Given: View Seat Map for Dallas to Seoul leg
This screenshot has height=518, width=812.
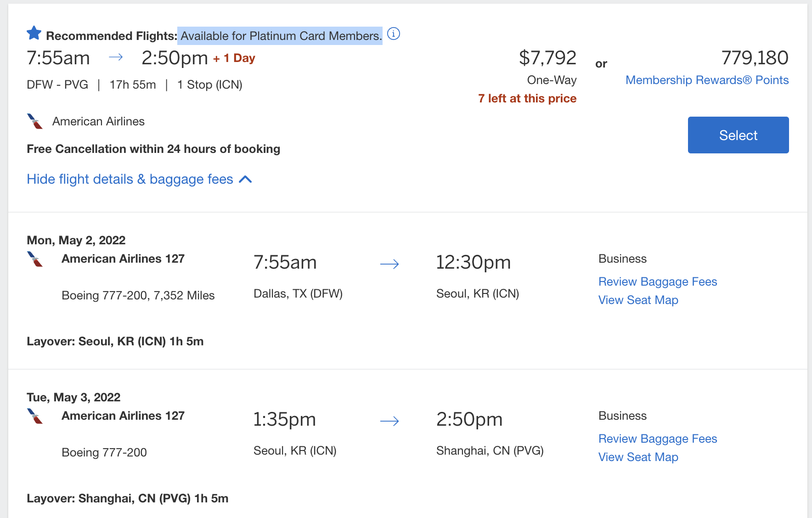Looking at the screenshot, I should [x=638, y=300].
